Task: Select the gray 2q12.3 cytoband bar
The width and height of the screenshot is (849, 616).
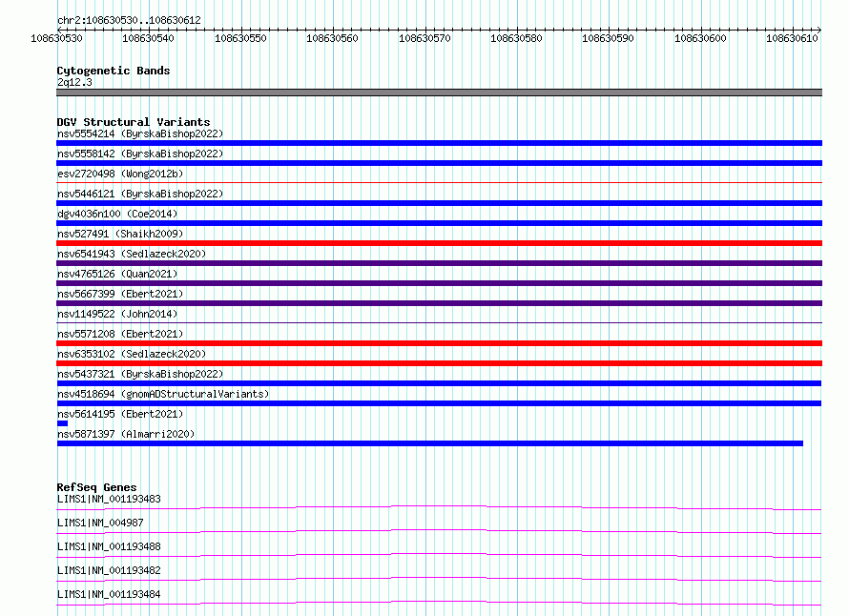Action: click(439, 92)
